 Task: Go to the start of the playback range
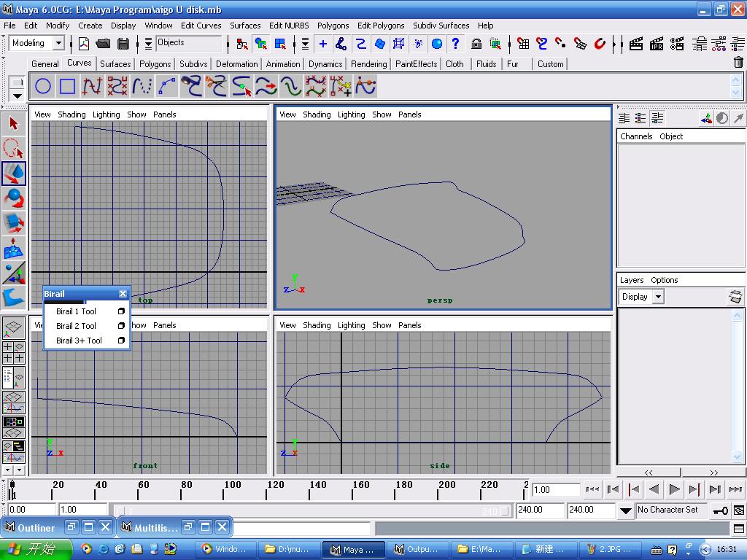click(592, 489)
